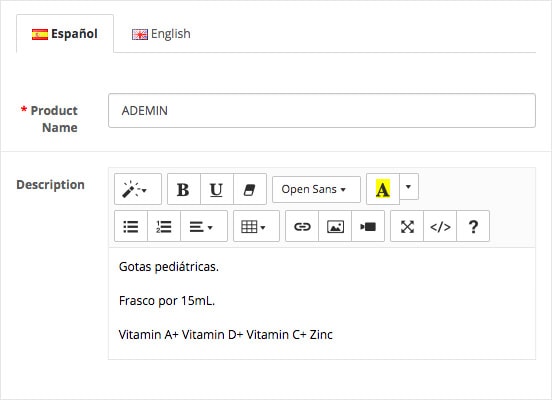Open the magic wand style menu
Viewport: 552px width, 400px height.
point(138,189)
